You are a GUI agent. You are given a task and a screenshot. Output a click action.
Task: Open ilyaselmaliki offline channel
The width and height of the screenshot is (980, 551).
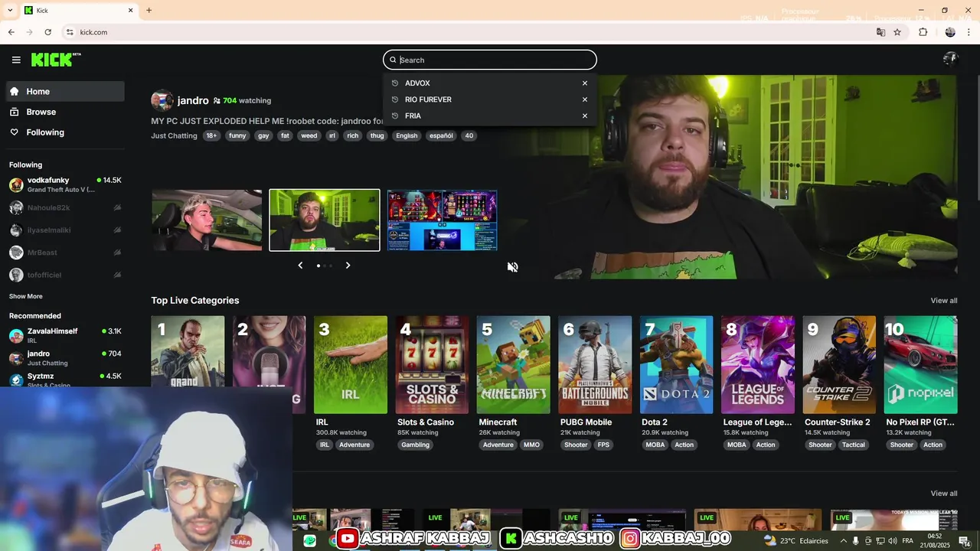pos(65,230)
